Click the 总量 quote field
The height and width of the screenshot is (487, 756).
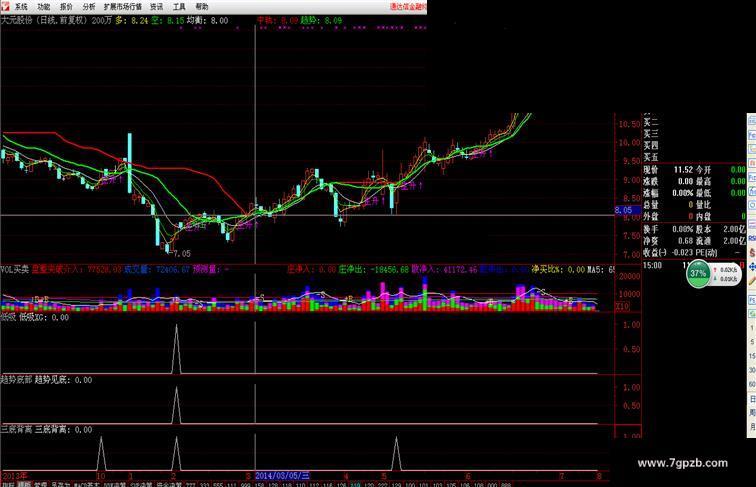pyautogui.click(x=668, y=205)
